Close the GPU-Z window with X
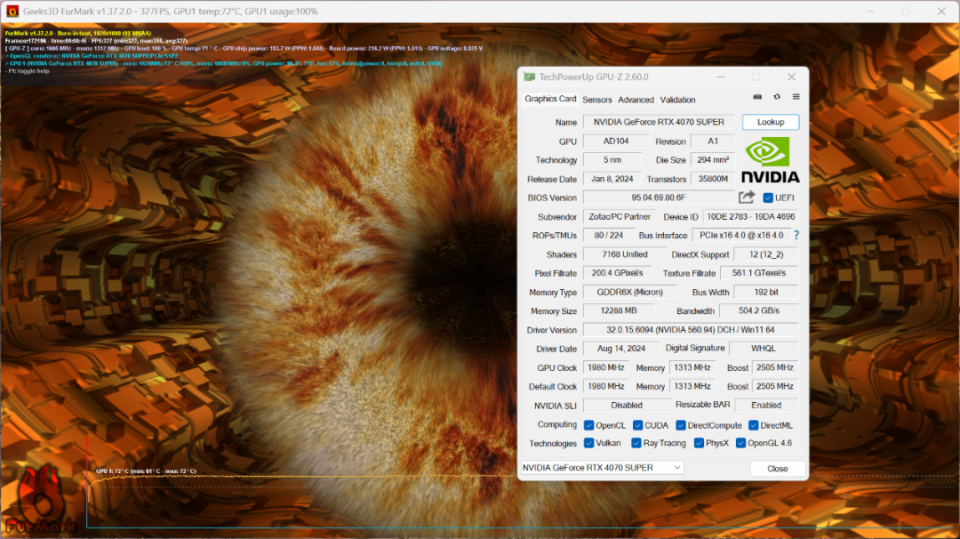This screenshot has height=539, width=960. click(x=792, y=77)
